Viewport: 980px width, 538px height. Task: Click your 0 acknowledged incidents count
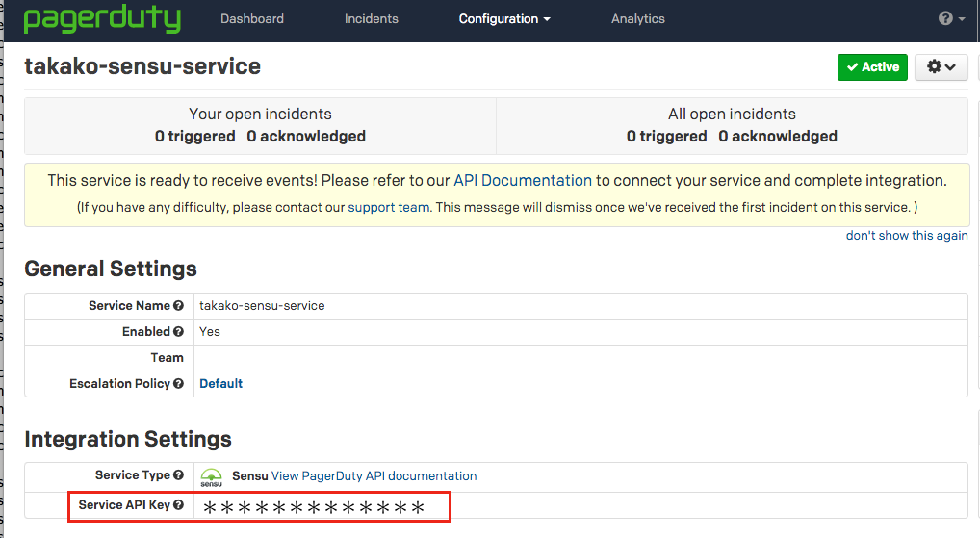point(306,137)
